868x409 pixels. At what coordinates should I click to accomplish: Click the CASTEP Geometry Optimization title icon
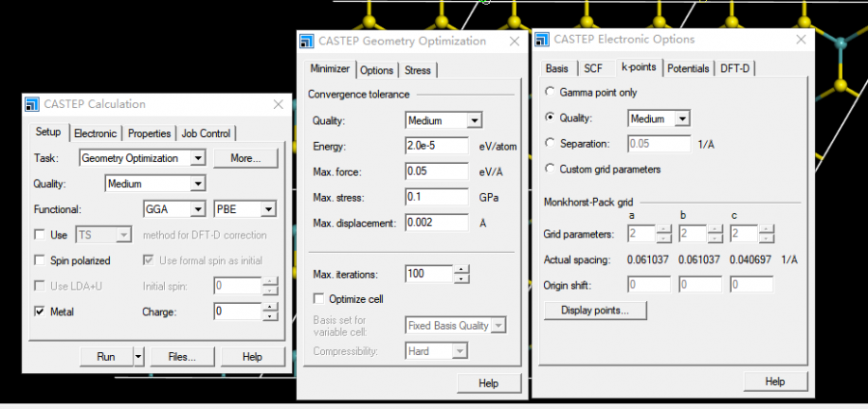(x=307, y=41)
